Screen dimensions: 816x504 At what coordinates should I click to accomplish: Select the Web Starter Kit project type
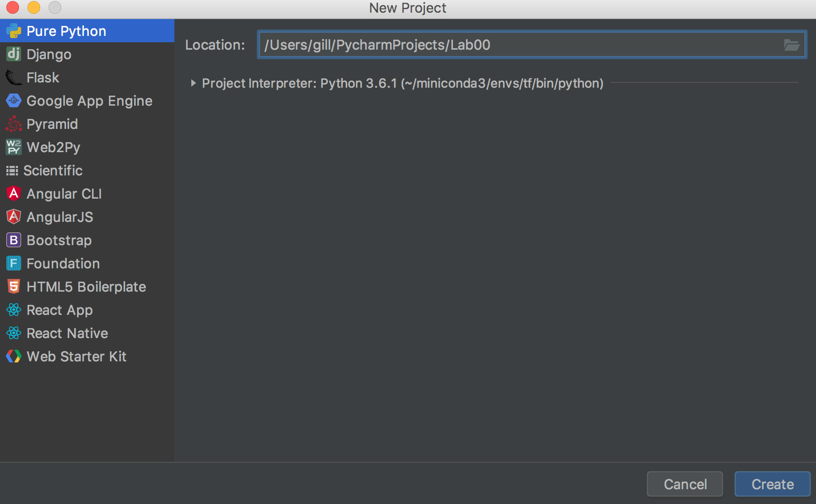click(x=77, y=356)
